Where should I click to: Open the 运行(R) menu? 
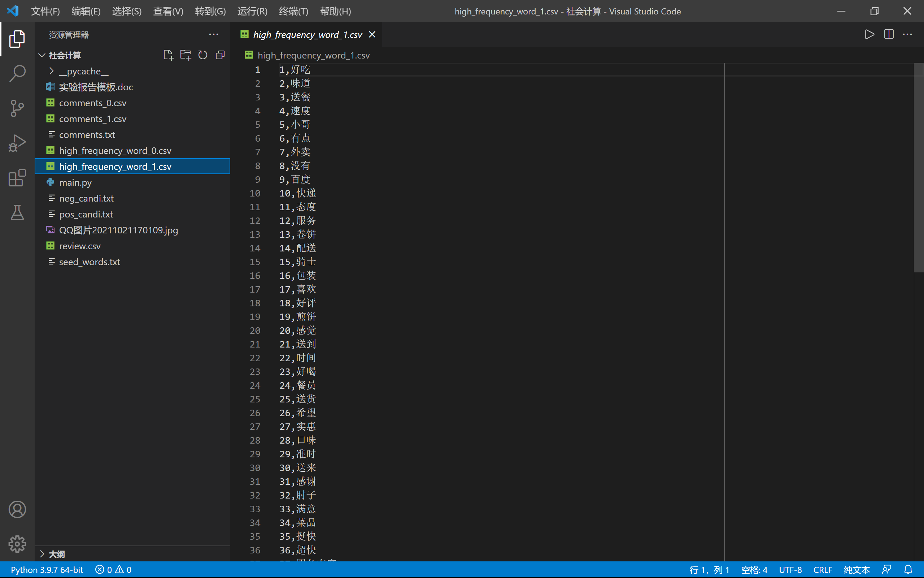(x=252, y=12)
